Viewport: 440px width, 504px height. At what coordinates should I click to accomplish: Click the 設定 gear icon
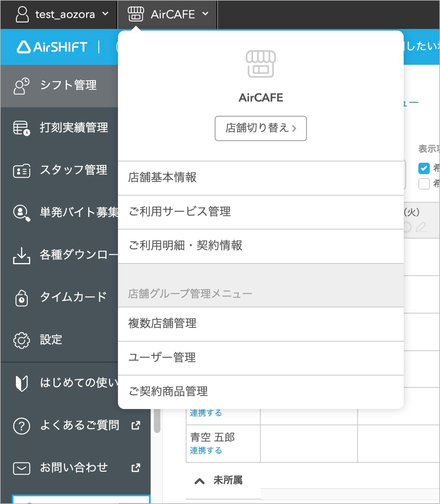pyautogui.click(x=21, y=340)
